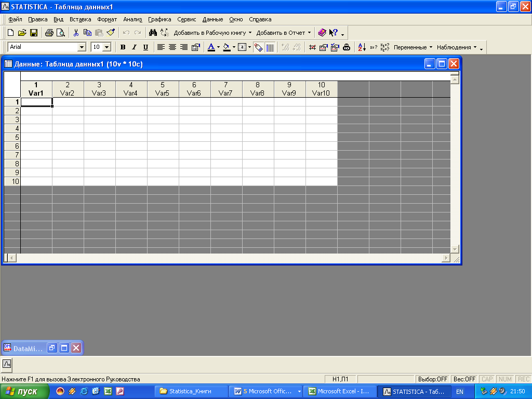532x399 pixels.
Task: Click the cell borders icon
Action: (x=242, y=47)
